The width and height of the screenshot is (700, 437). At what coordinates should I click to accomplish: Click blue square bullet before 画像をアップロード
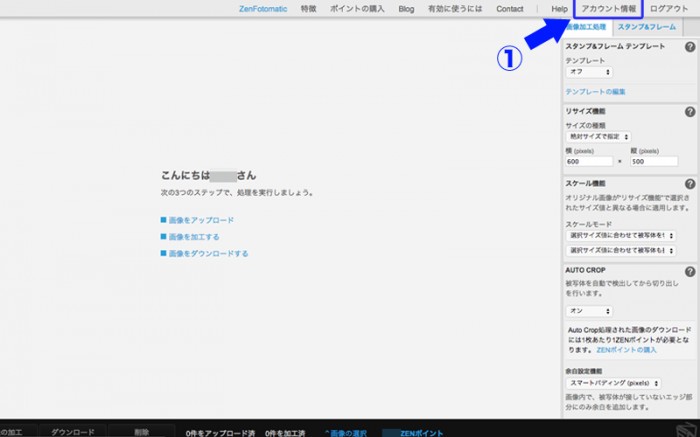(x=164, y=220)
